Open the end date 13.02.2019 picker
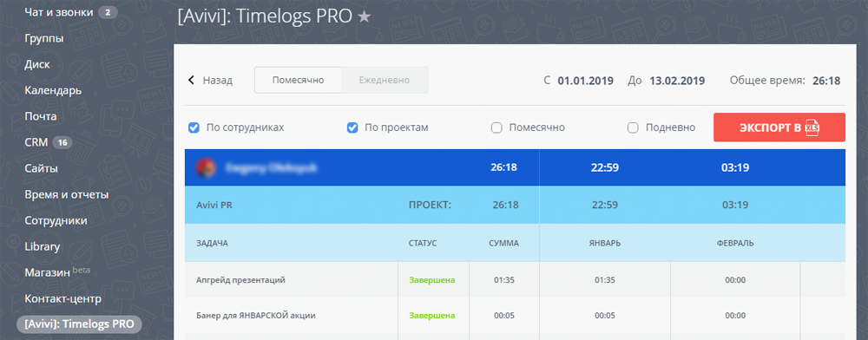Screen dimensions: 868x340 pos(677,81)
